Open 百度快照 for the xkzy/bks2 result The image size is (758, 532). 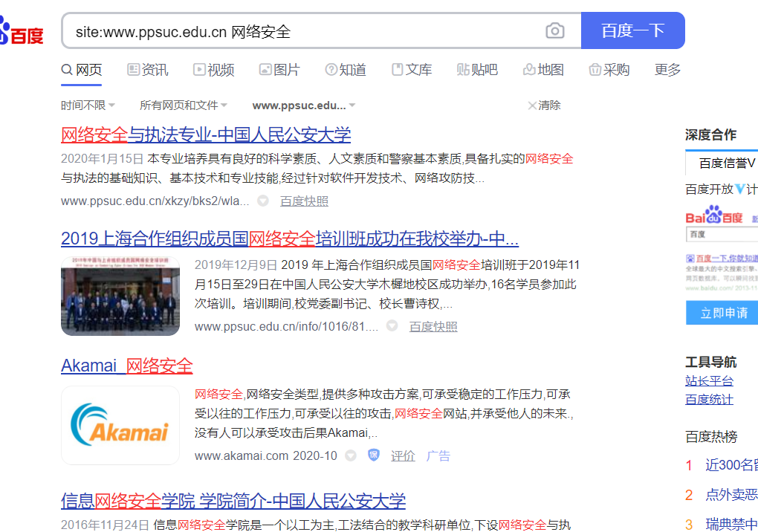pyautogui.click(x=304, y=201)
